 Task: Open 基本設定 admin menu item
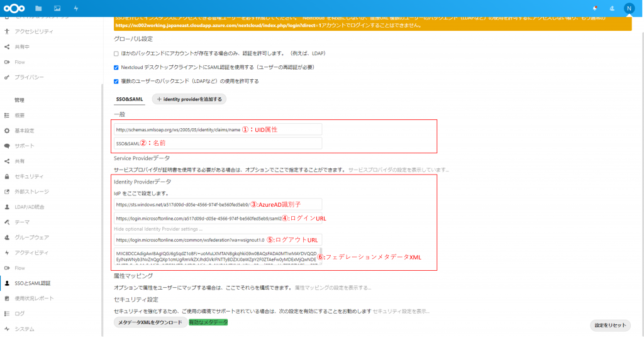click(25, 131)
